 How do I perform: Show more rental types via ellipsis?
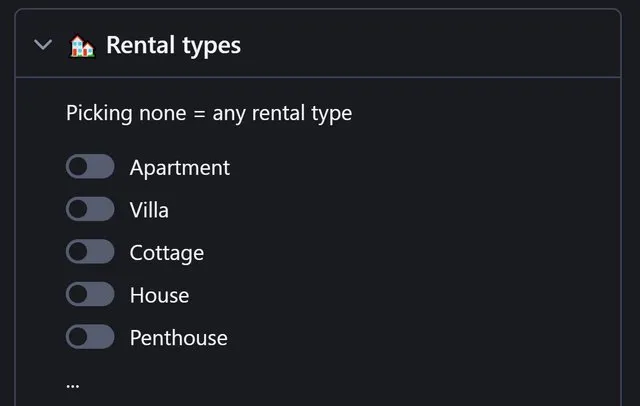(x=73, y=386)
